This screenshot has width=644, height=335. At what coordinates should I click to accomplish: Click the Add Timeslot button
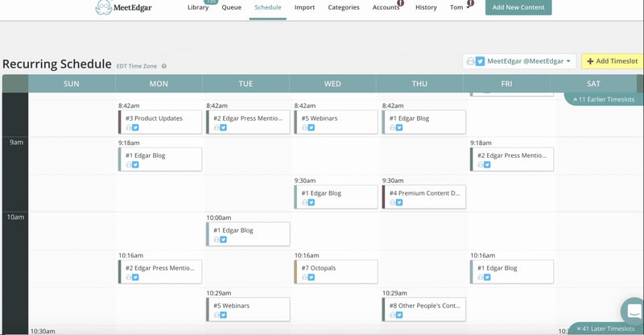[612, 61]
